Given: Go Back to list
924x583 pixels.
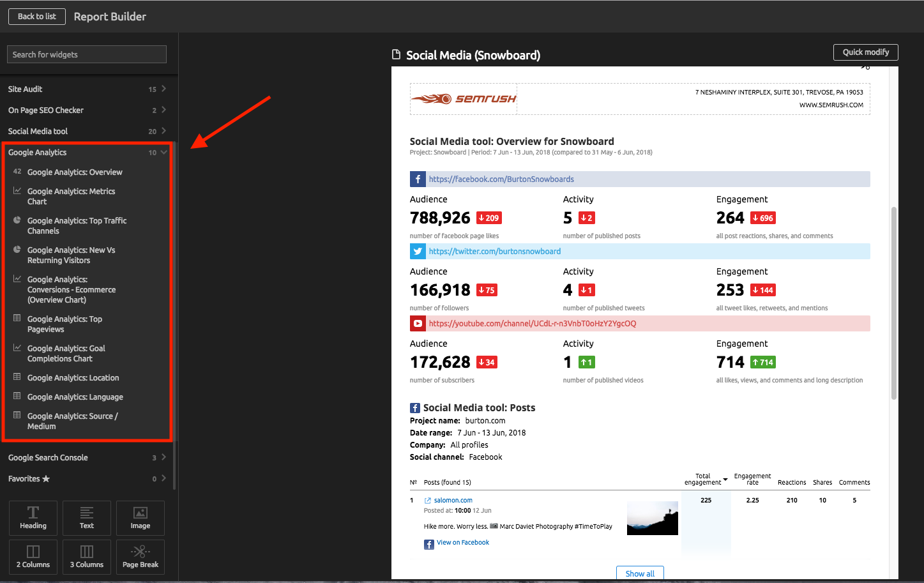Looking at the screenshot, I should point(37,17).
